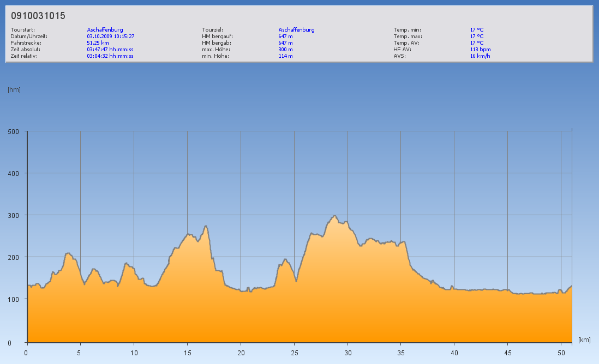
Task: Select the HF AV value 113 bpm
Action: tap(480, 49)
